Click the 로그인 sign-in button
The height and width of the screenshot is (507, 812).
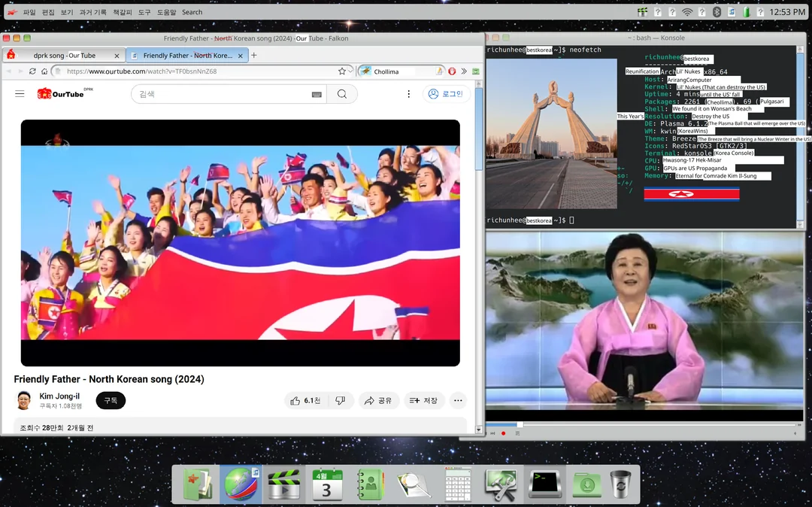[x=447, y=94]
